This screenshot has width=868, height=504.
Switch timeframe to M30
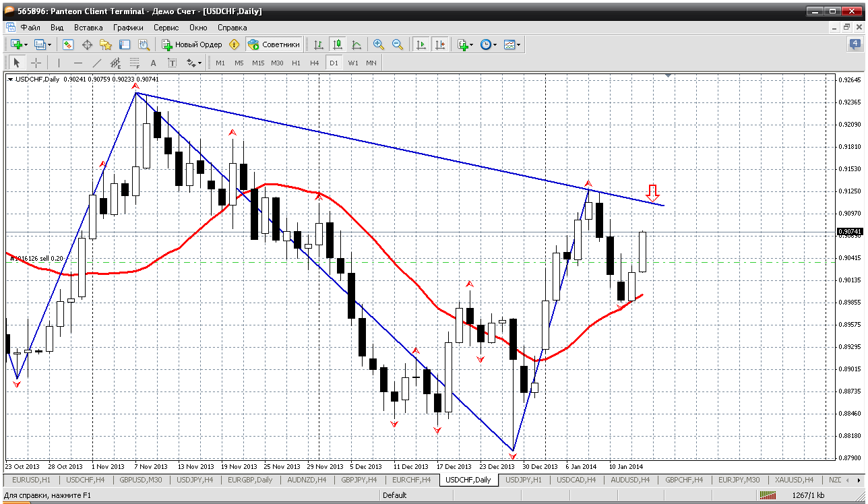click(277, 63)
